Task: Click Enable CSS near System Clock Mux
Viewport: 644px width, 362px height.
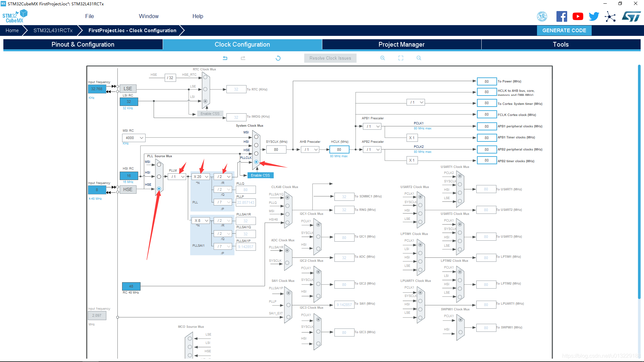Action: [260, 175]
